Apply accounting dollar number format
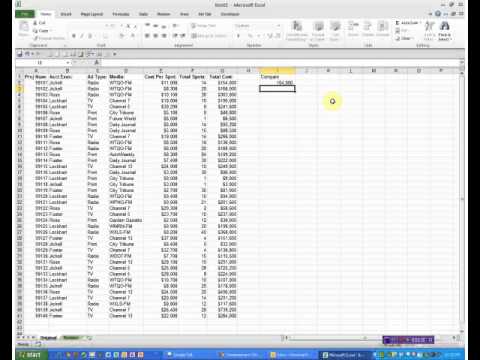 tap(239, 36)
